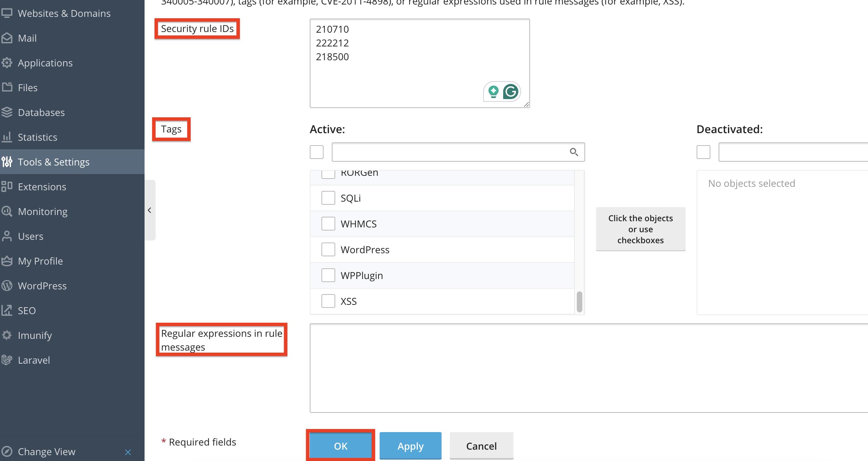Open the WordPress toolkit
868x461 pixels.
point(42,286)
